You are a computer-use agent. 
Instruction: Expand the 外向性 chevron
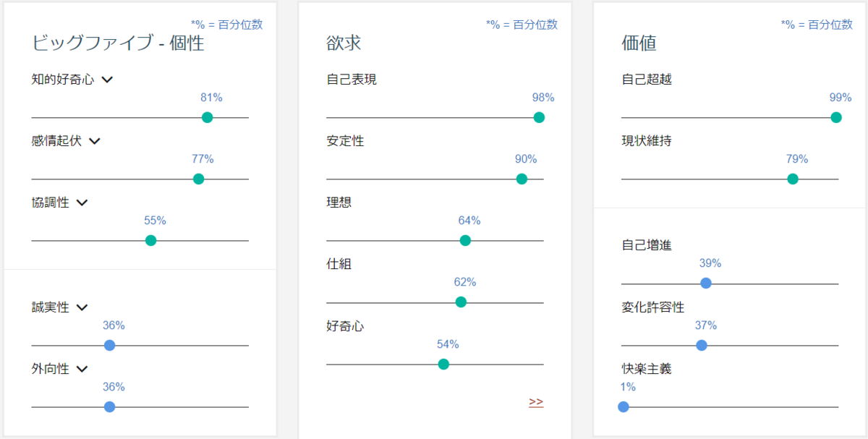pyautogui.click(x=82, y=369)
